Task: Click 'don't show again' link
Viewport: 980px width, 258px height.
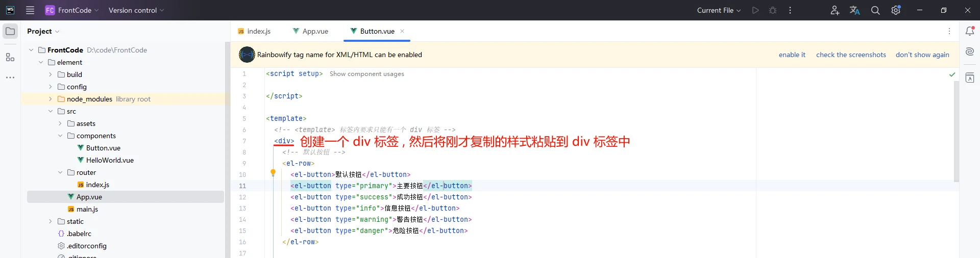Action: [x=922, y=55]
